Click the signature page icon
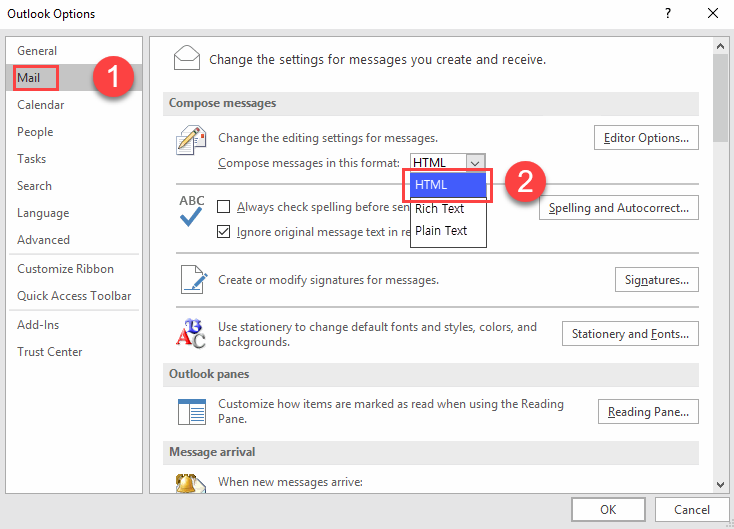Image resolution: width=734 pixels, height=529 pixels. 194,279
